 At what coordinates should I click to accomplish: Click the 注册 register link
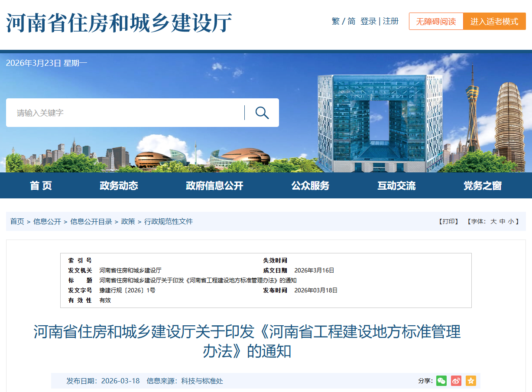[389, 21]
